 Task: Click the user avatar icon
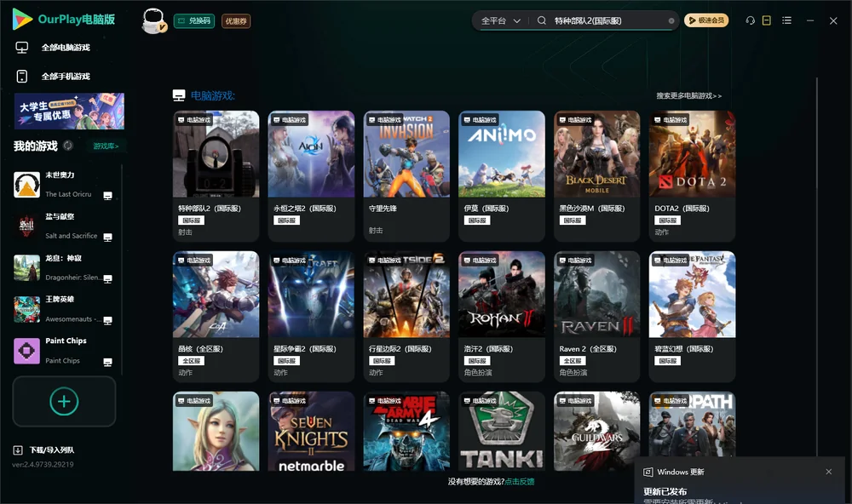coord(153,21)
